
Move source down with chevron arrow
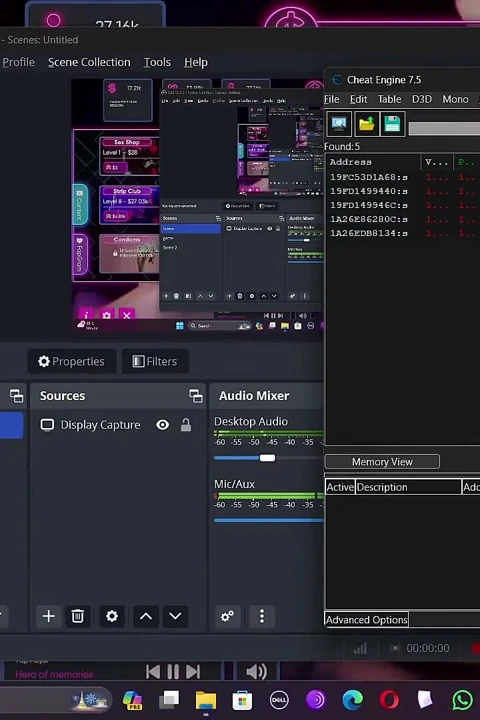[x=175, y=616]
